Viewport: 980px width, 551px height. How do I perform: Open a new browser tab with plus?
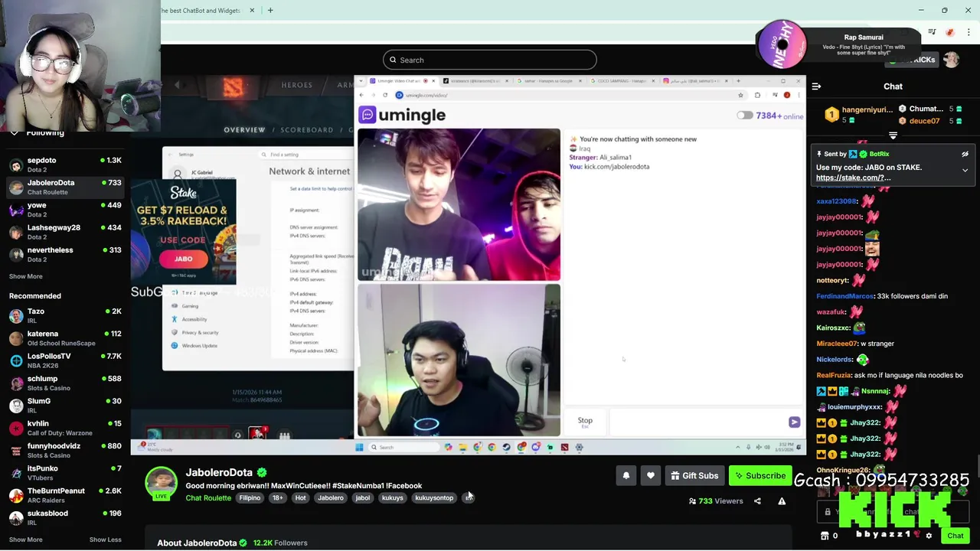click(x=270, y=10)
